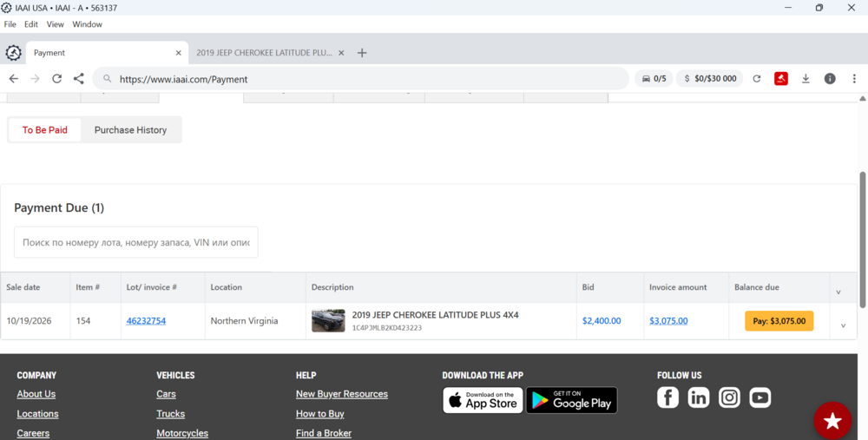Click the share icon beside address bar
868x440 pixels.
(x=79, y=79)
